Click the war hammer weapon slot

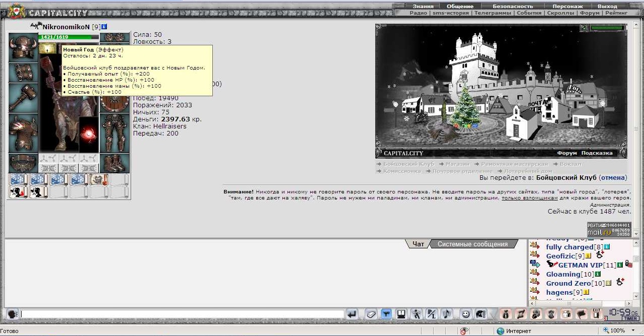(23, 98)
